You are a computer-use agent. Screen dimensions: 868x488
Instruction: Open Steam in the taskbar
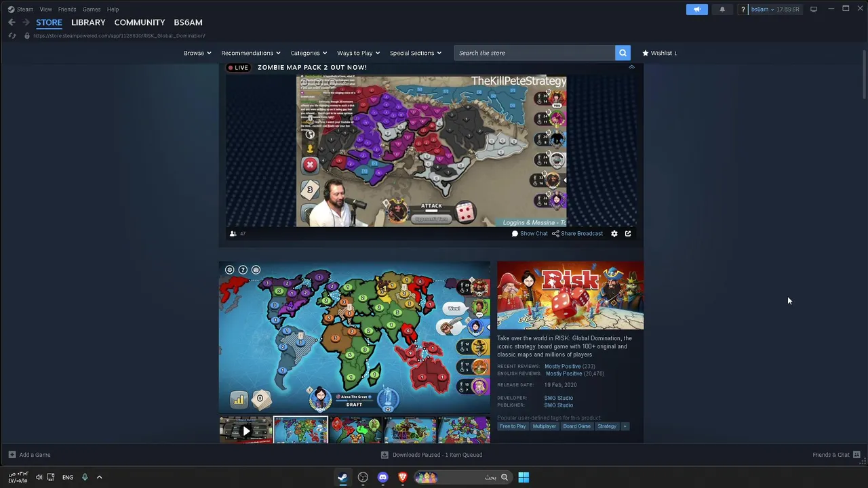tap(342, 477)
